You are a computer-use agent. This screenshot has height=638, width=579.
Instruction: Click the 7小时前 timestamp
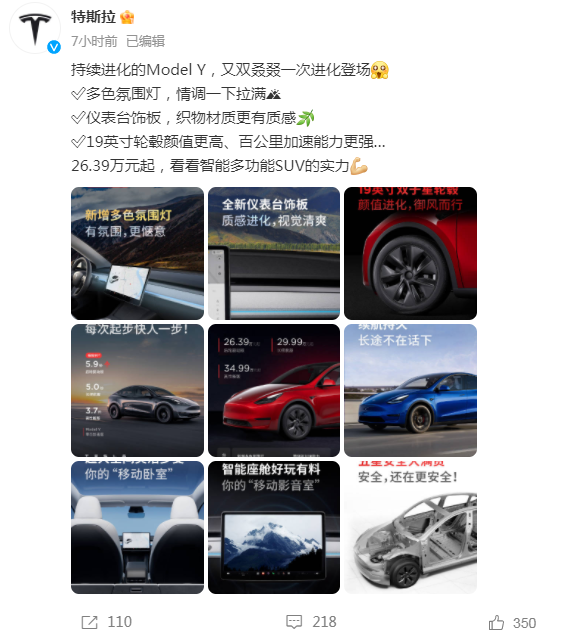(x=94, y=41)
